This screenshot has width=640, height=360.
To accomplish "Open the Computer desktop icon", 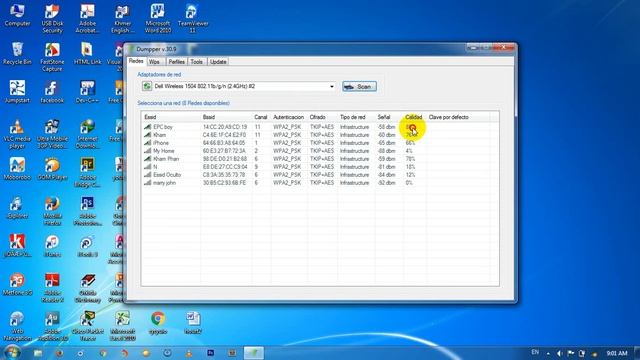I will point(17,16).
